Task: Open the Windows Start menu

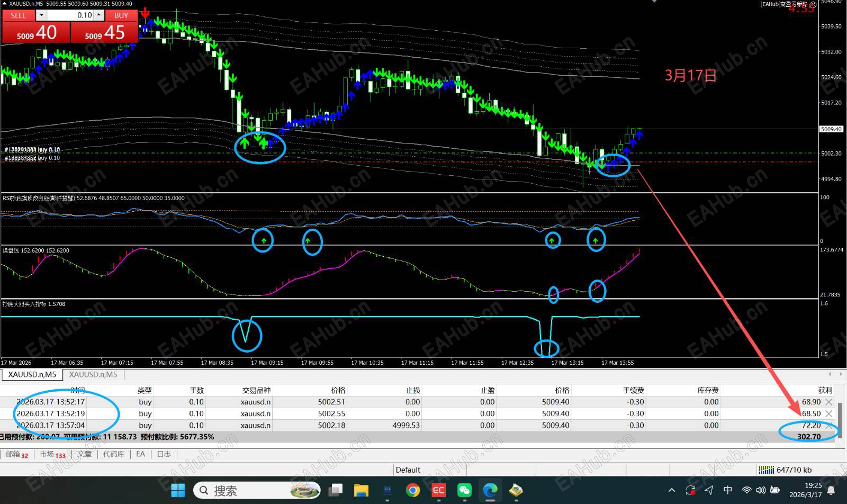Action: click(x=178, y=491)
